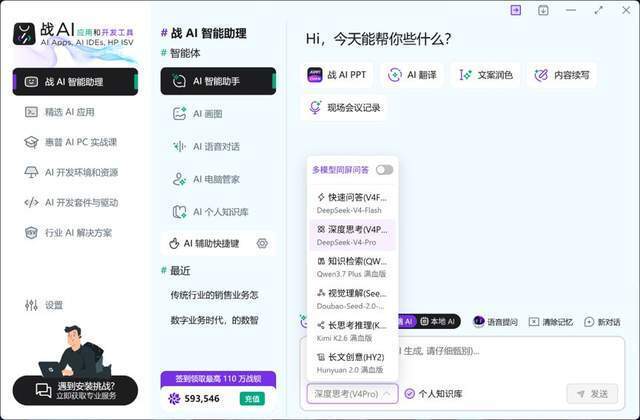Open the AI 画图 agent
Viewport: 640px width, 420px height.
pos(198,113)
